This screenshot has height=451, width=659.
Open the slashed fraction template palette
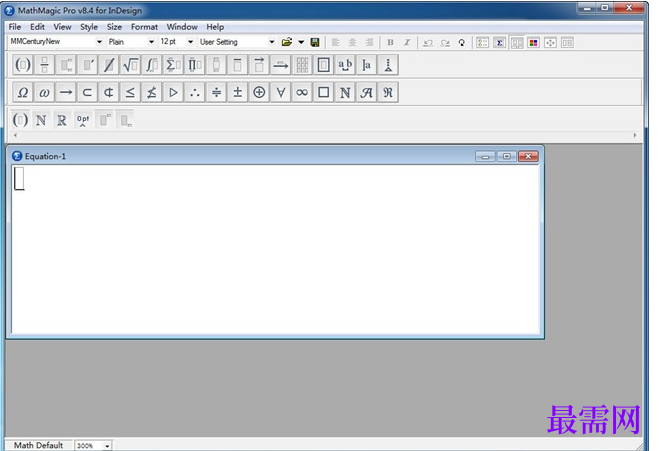point(109,65)
